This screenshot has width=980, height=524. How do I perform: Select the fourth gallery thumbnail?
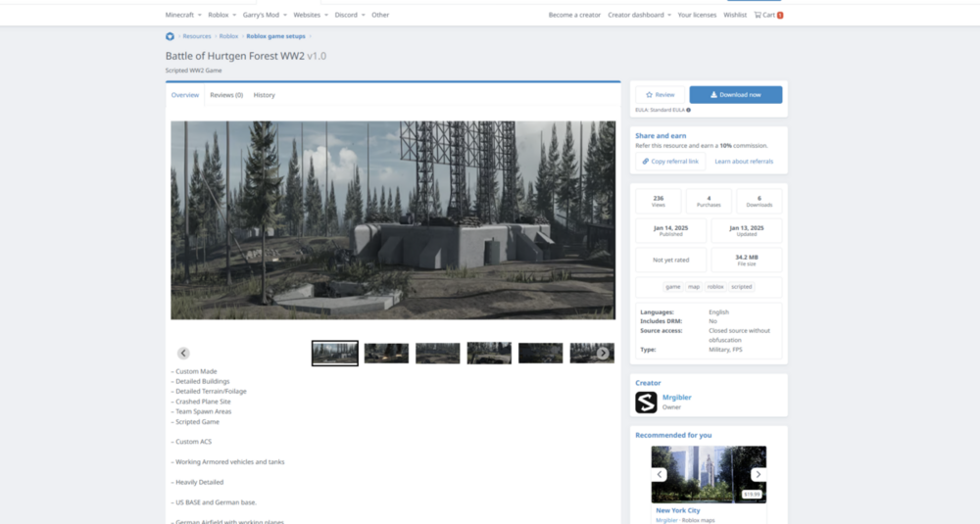pyautogui.click(x=489, y=354)
